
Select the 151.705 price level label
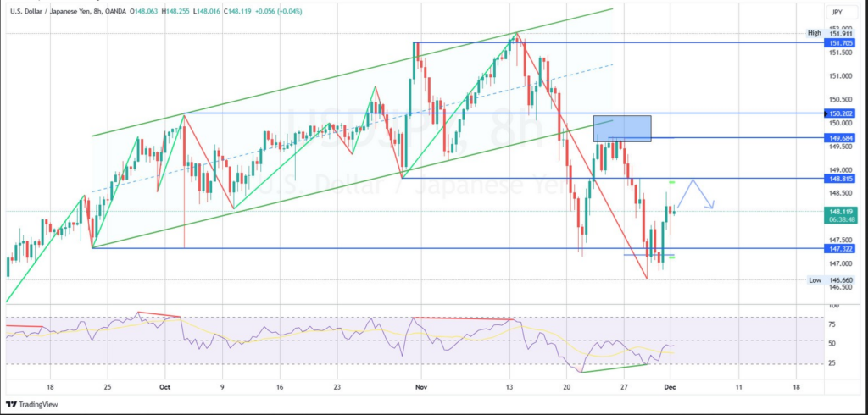pos(841,42)
